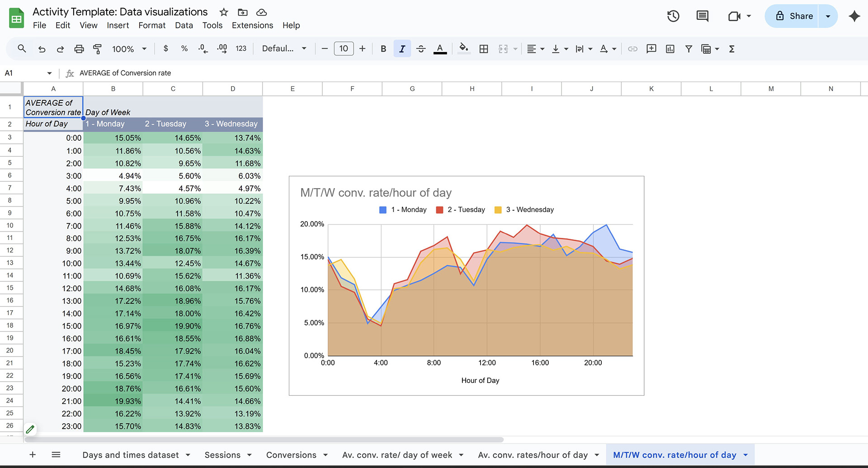Screen dimensions: 868x468
Task: Toggle italic formatting
Action: pyautogui.click(x=402, y=49)
